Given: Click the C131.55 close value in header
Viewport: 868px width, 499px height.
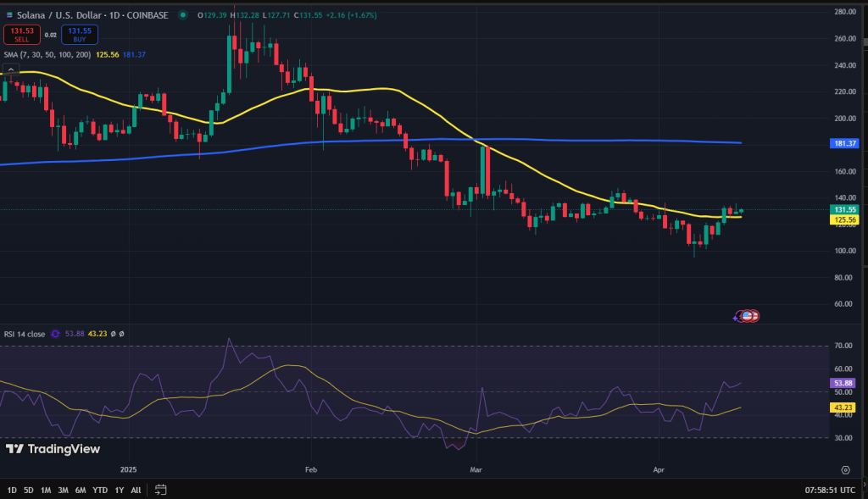Looking at the screenshot, I should point(308,15).
